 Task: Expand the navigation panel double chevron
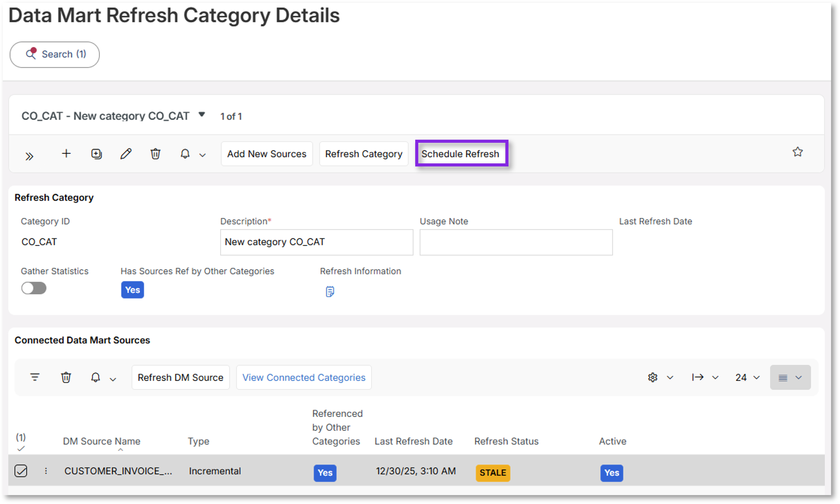[x=29, y=156]
